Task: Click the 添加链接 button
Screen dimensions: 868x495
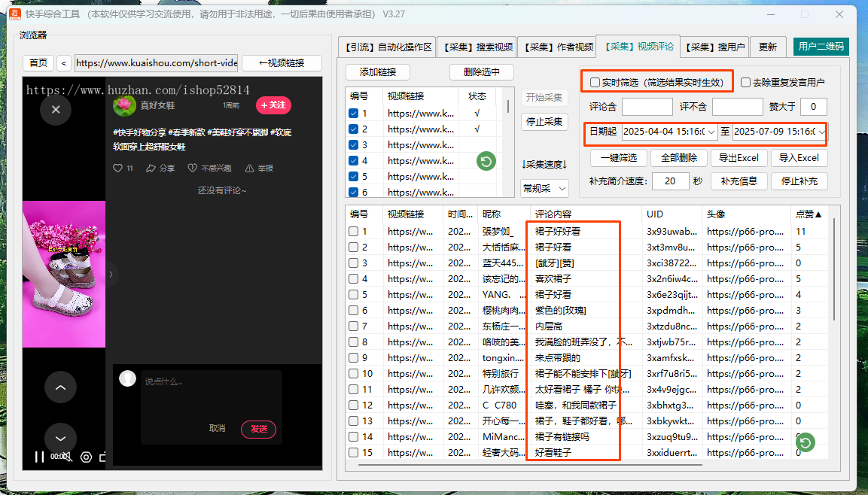Action: click(x=378, y=72)
